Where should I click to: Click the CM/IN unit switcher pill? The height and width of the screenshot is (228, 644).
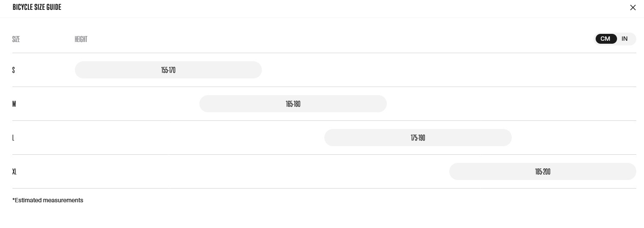pos(615,39)
